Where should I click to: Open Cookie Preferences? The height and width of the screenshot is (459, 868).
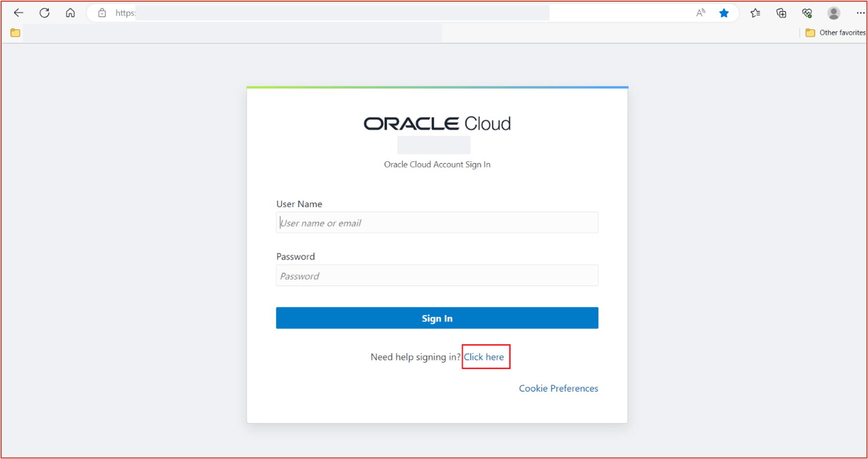[558, 388]
